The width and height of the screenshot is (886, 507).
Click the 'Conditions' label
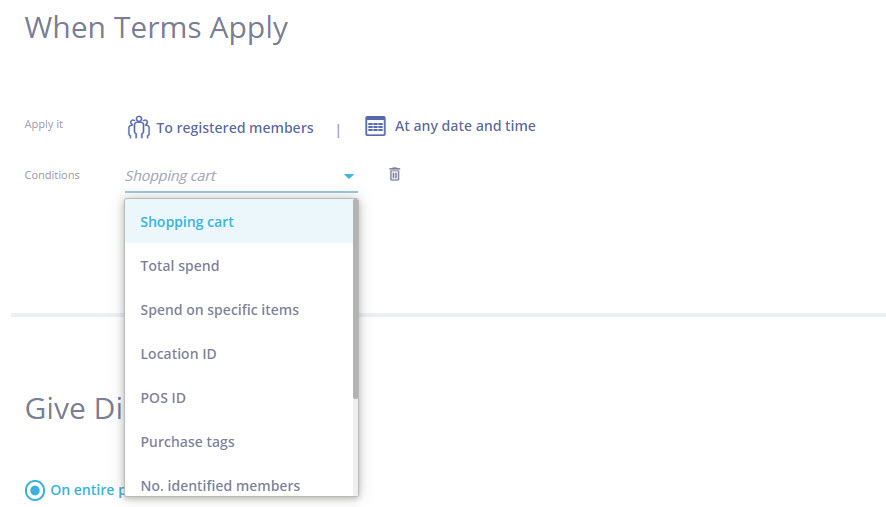(52, 175)
